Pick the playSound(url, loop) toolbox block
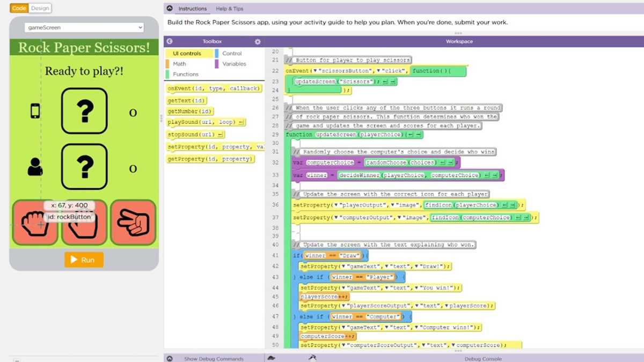 click(x=206, y=122)
